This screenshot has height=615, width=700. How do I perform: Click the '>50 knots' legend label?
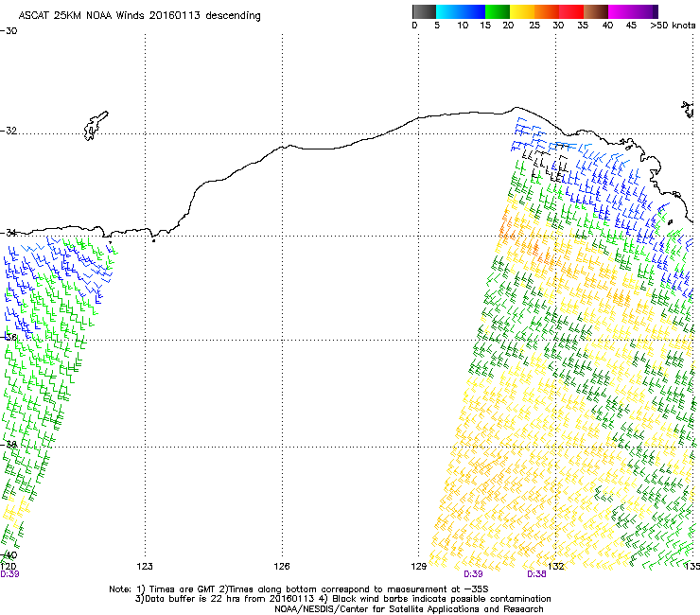pos(673,26)
